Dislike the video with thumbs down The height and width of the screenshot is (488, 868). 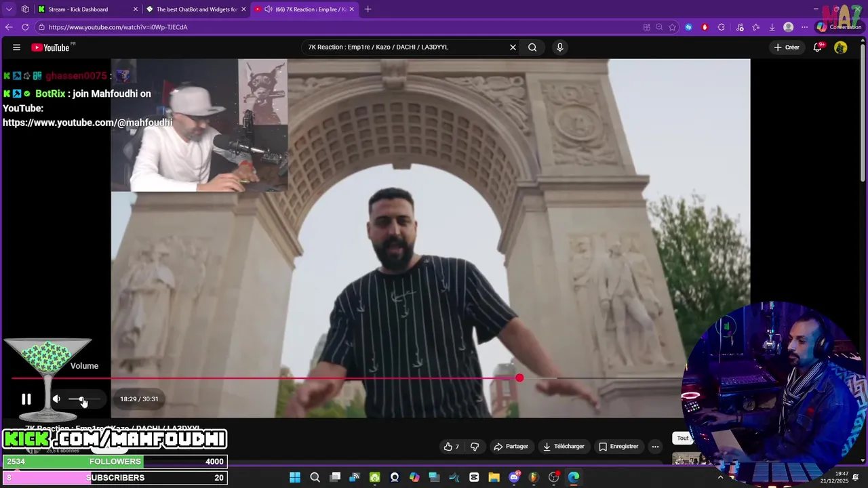click(x=475, y=447)
